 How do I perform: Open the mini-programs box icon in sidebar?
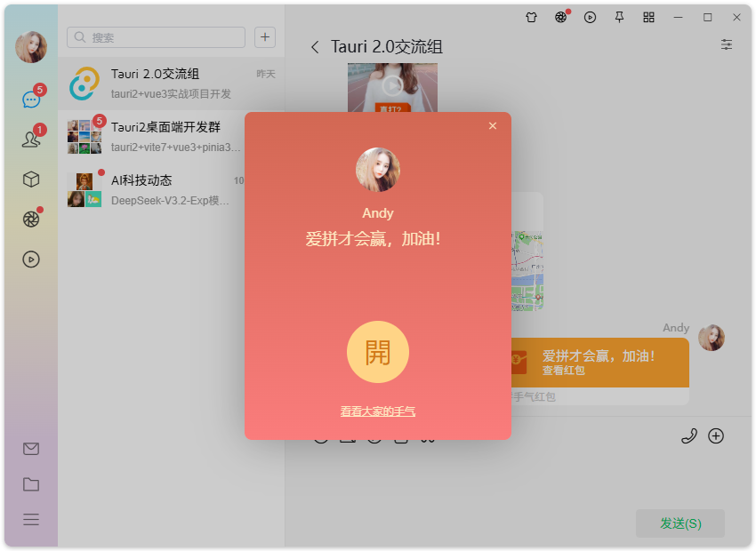(x=31, y=179)
